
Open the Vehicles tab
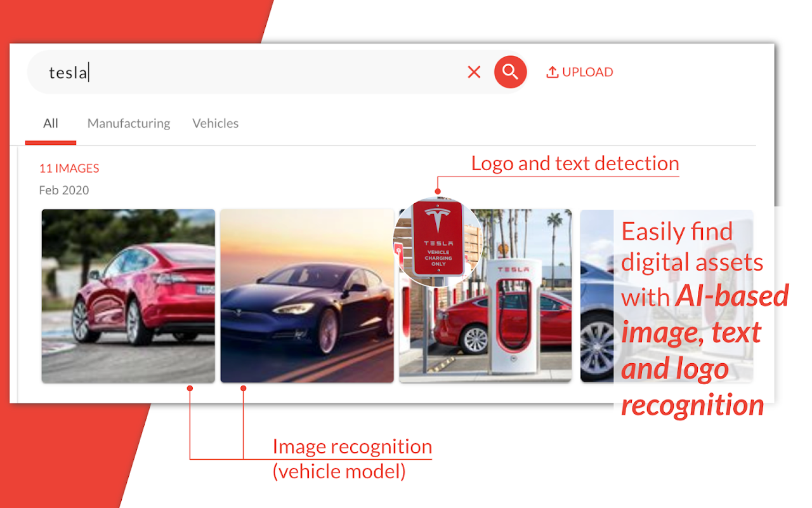tap(216, 123)
